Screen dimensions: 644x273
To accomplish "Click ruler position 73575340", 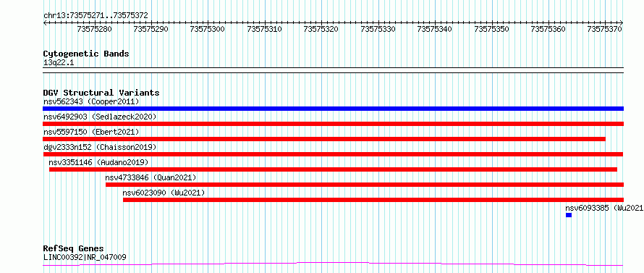I will point(435,29).
